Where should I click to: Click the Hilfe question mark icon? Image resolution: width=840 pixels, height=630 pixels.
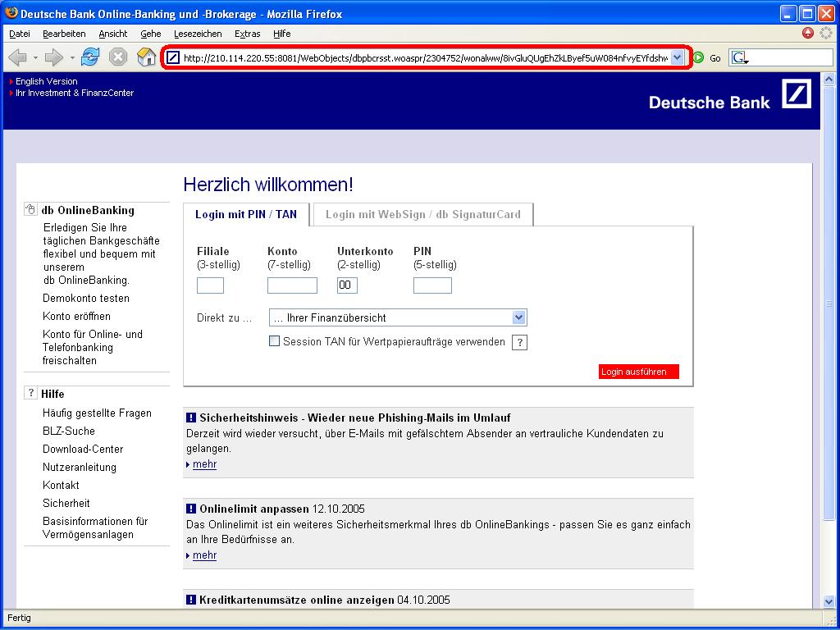[x=30, y=393]
